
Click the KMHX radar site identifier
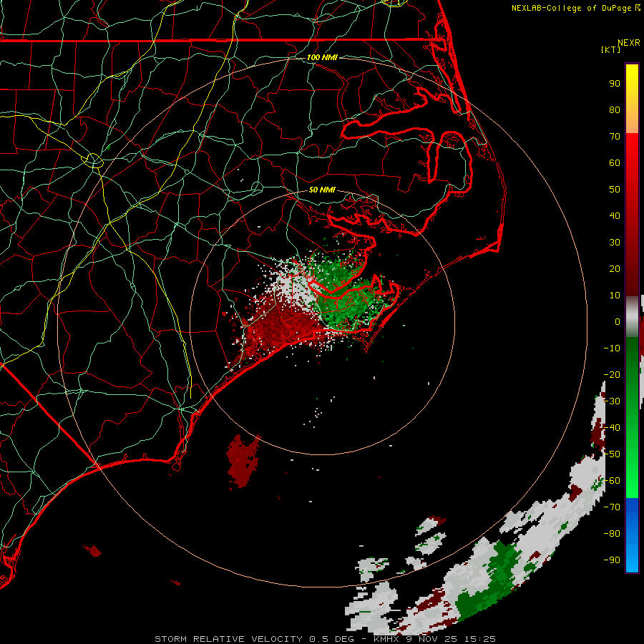coord(387,639)
